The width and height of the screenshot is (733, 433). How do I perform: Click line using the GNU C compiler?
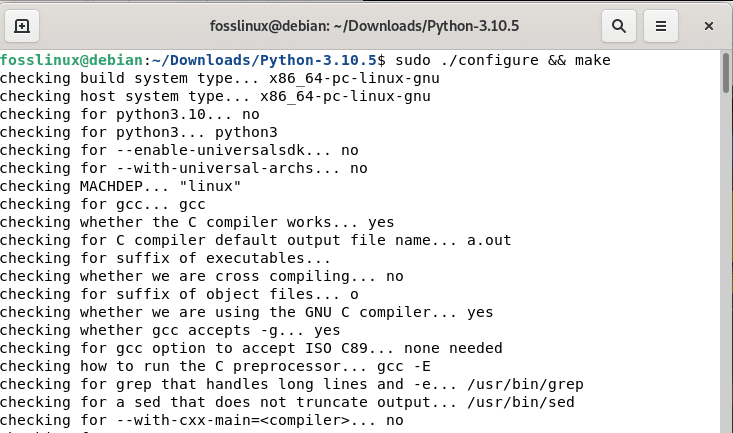246,312
